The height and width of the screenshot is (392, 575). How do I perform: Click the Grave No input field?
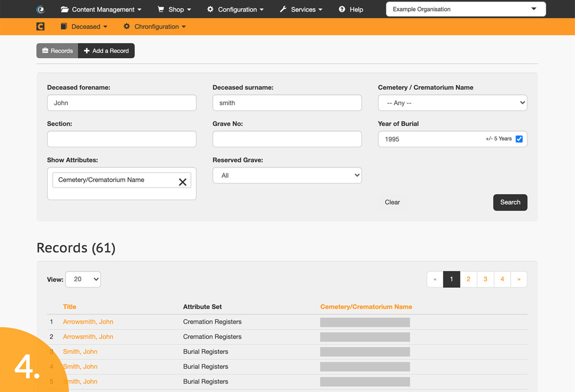click(x=287, y=140)
